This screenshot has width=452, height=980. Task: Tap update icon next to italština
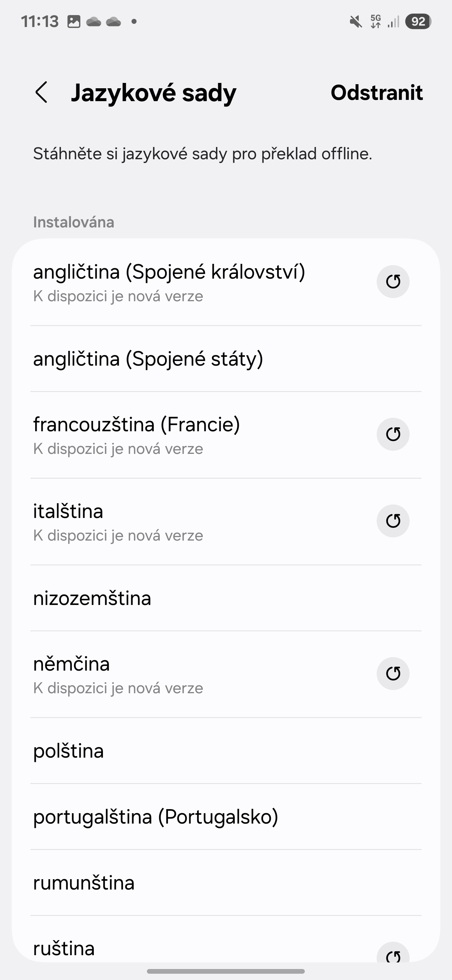(393, 521)
